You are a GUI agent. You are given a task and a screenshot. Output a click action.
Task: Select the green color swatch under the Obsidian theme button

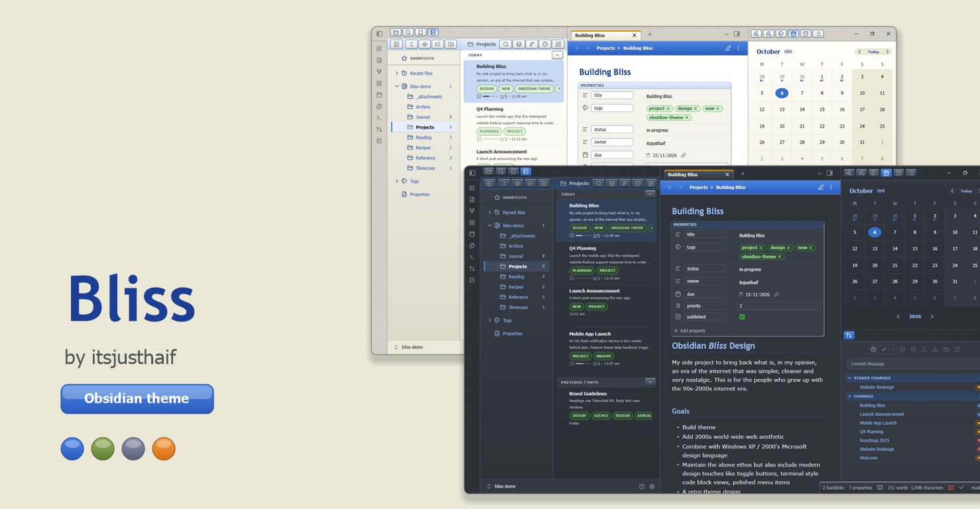click(x=103, y=449)
